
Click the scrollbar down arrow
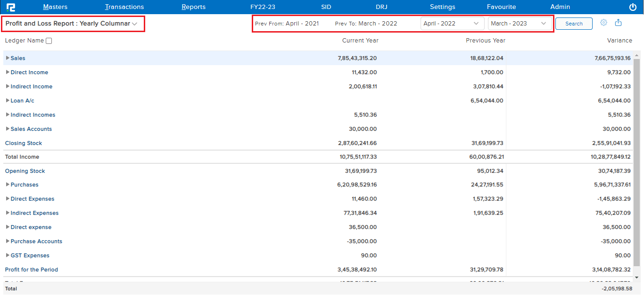(636, 278)
